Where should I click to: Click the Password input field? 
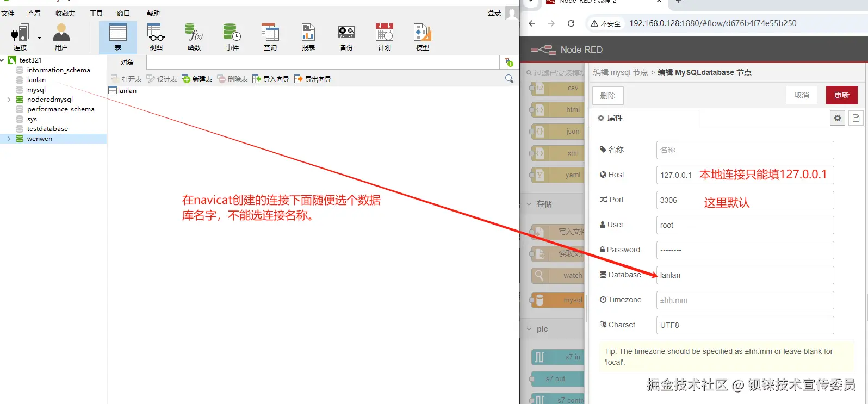745,250
